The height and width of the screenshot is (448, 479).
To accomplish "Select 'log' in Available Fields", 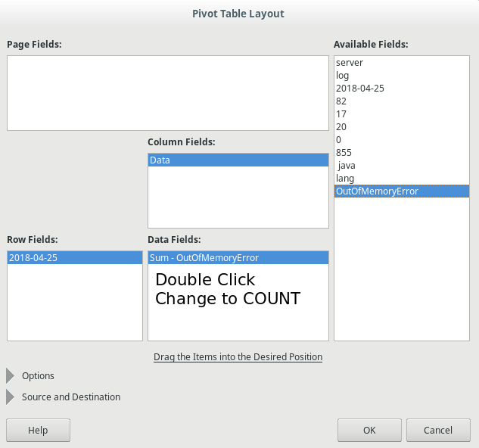I will (343, 76).
